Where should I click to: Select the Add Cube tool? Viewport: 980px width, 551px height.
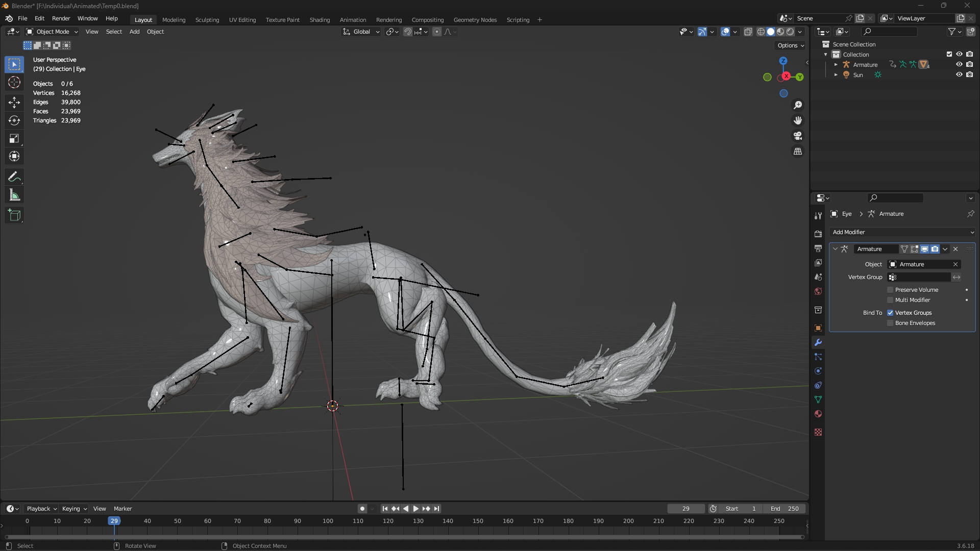coord(14,215)
